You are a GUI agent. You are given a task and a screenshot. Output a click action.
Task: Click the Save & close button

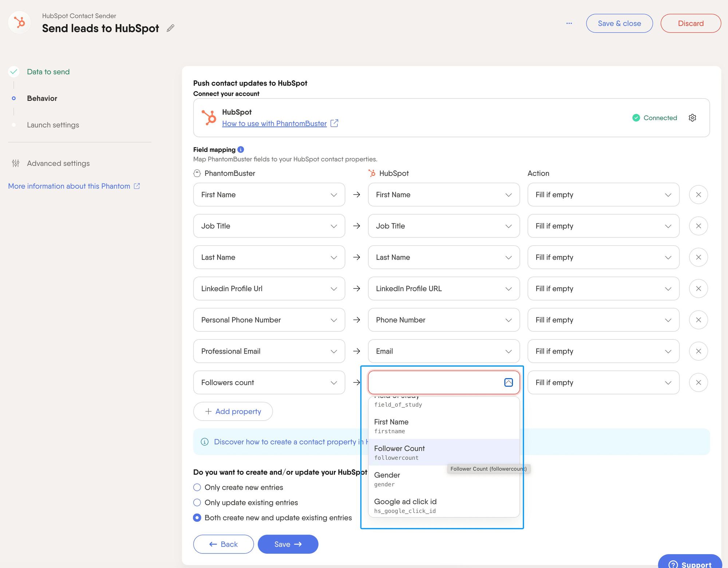[619, 23]
